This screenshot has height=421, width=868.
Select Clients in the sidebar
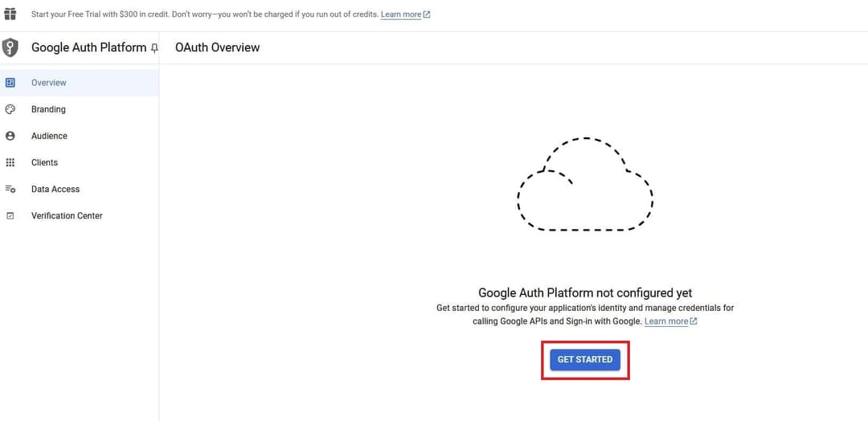(x=44, y=162)
